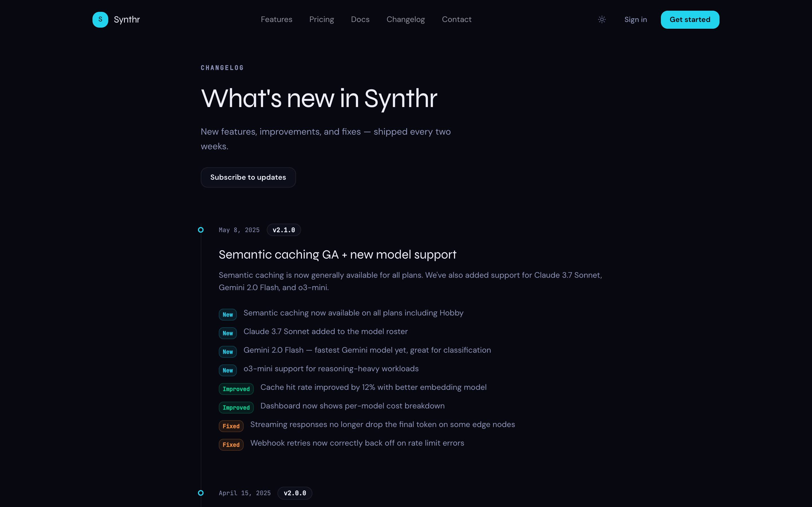The image size is (812, 507).
Task: Click Fixed badge beside webhook retries
Action: click(231, 445)
